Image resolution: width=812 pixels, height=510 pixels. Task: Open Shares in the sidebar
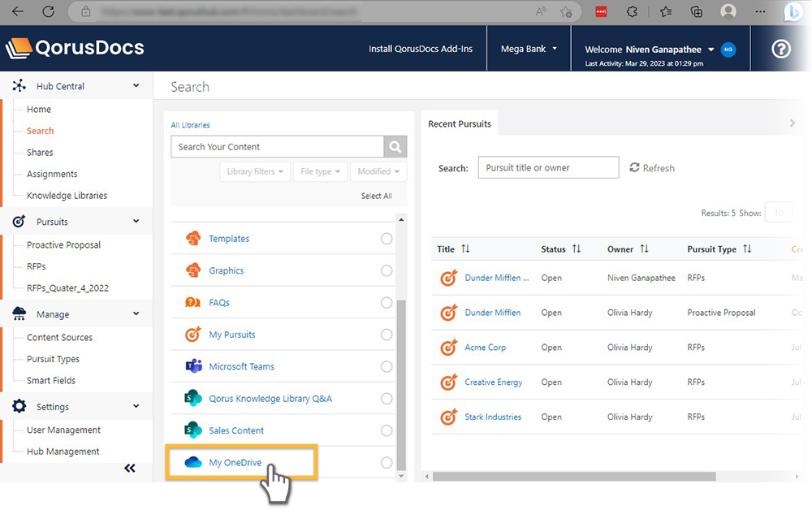point(40,152)
